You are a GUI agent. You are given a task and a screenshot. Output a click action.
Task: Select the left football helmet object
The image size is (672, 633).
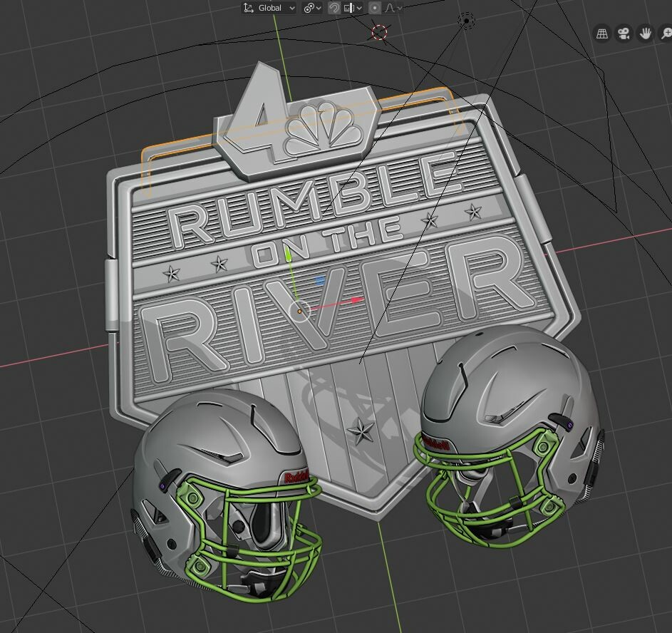226,495
